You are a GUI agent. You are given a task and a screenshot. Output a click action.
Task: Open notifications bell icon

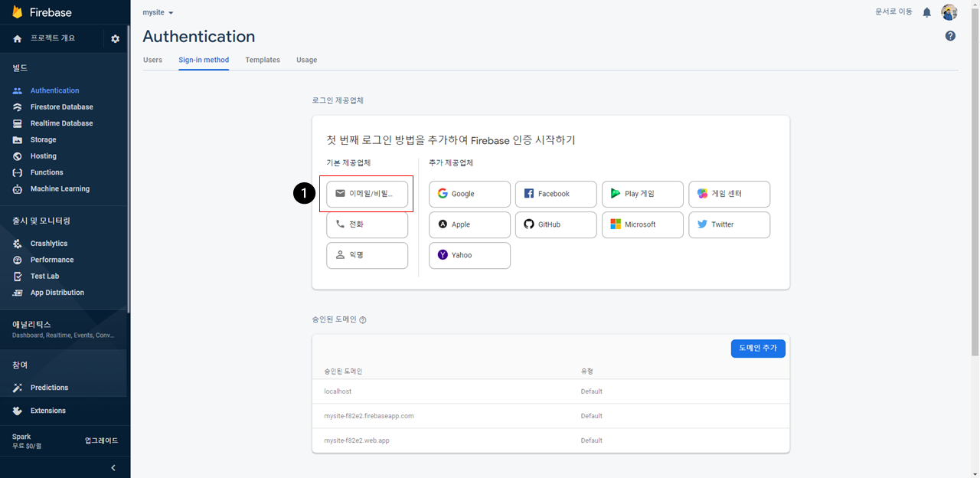[x=927, y=12]
